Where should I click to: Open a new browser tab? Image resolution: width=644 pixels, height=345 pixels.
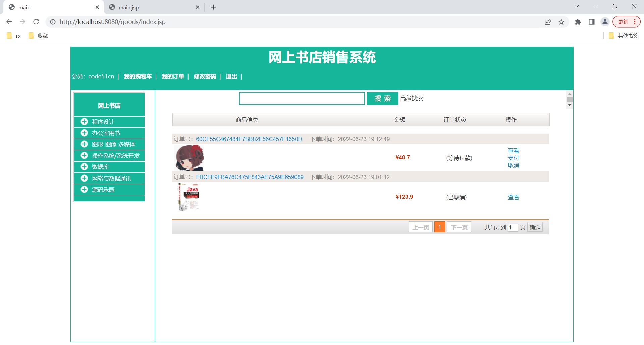point(213,7)
